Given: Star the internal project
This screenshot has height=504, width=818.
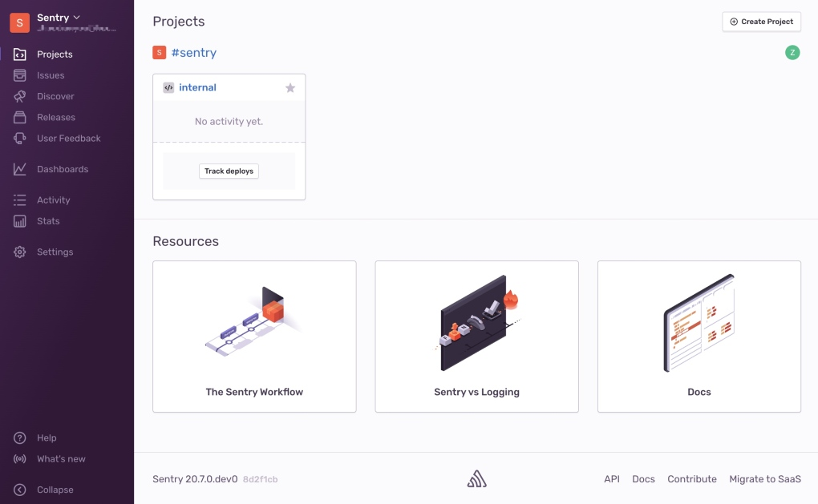Looking at the screenshot, I should click(x=290, y=87).
